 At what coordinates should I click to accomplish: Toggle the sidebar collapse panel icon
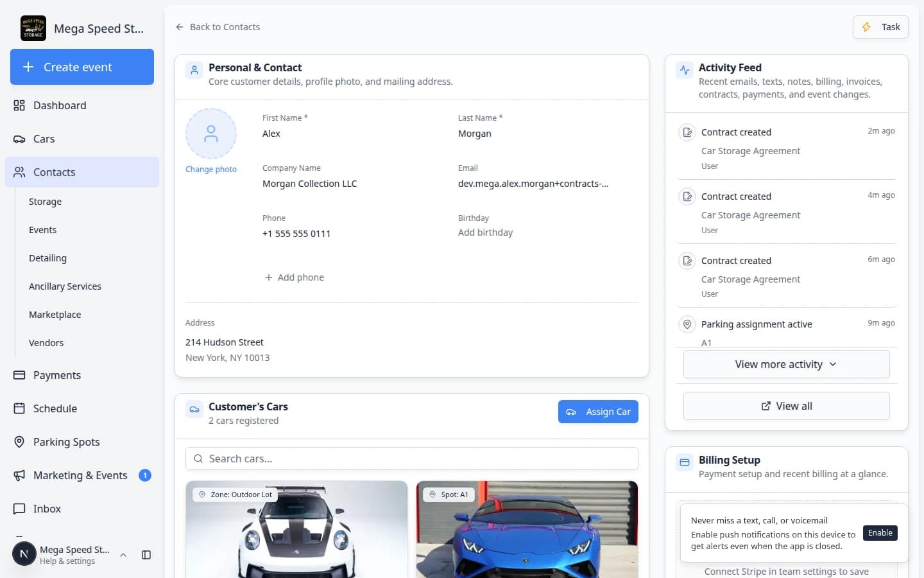tap(146, 555)
